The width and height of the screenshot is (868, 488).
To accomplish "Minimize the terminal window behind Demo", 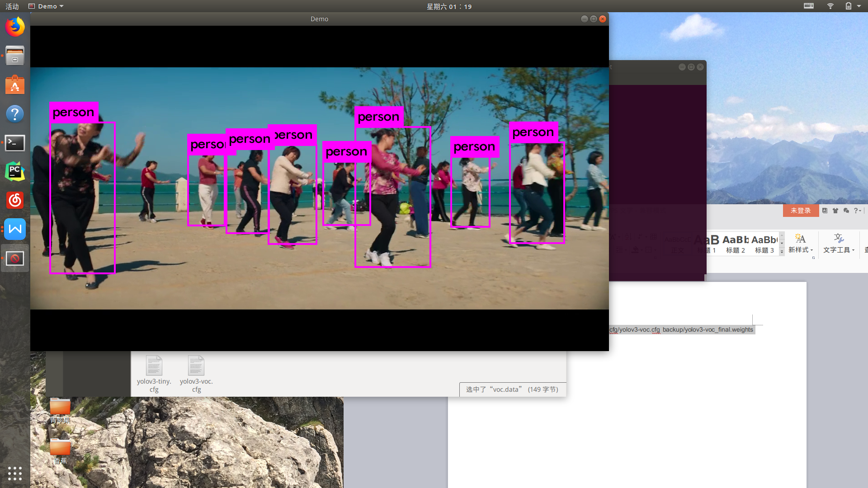I will tap(682, 67).
